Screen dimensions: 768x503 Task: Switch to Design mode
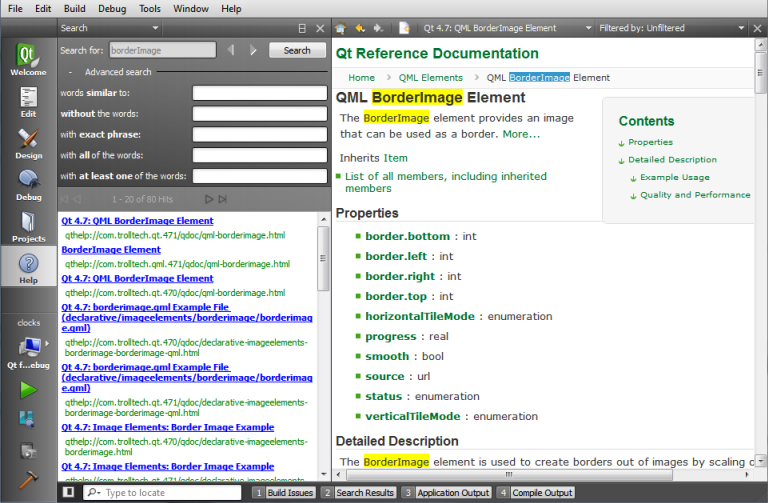[x=28, y=144]
